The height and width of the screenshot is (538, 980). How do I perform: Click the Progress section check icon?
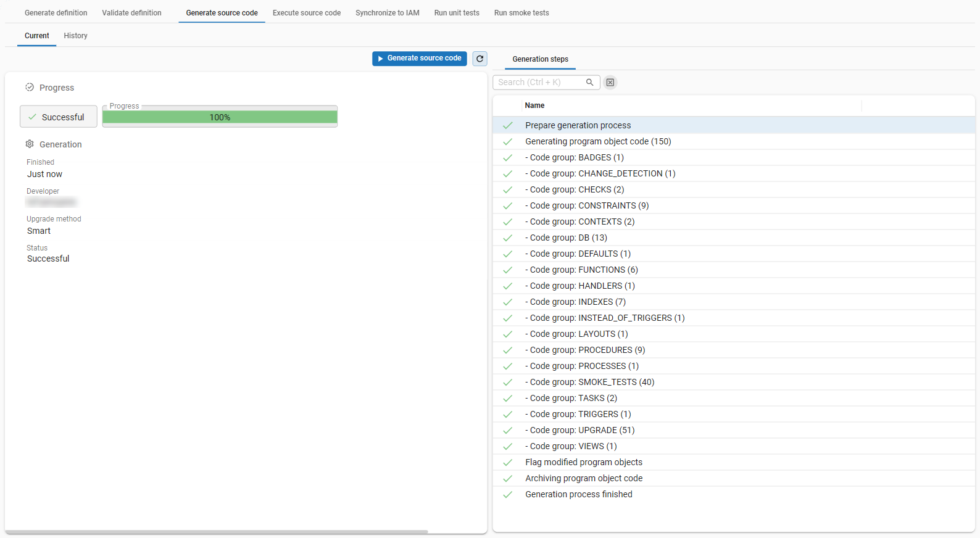point(30,88)
